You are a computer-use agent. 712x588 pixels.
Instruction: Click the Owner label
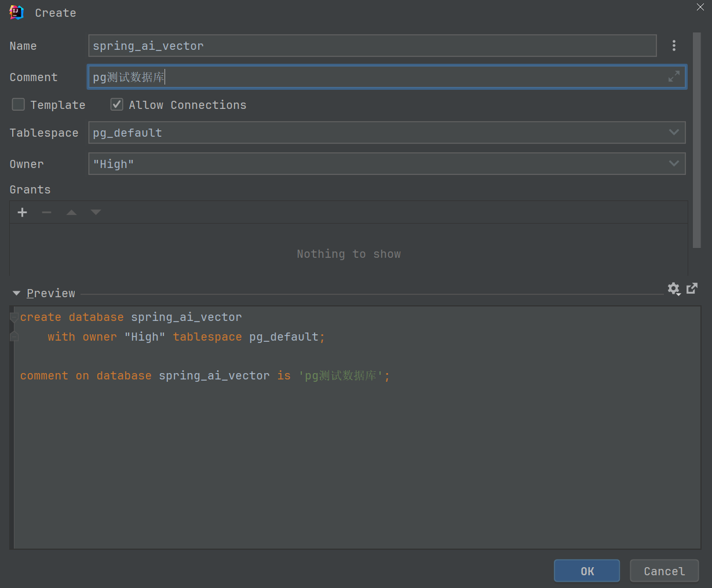(27, 164)
